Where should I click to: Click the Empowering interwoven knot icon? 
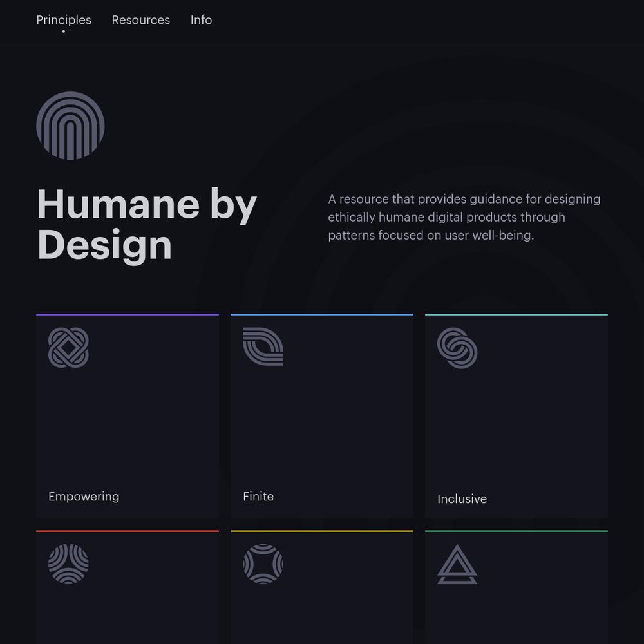(x=68, y=348)
